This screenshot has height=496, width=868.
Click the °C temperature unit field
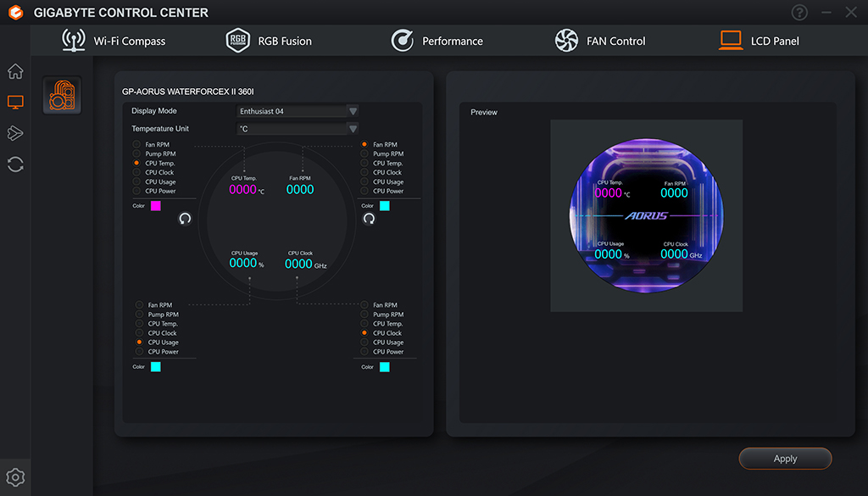(298, 129)
